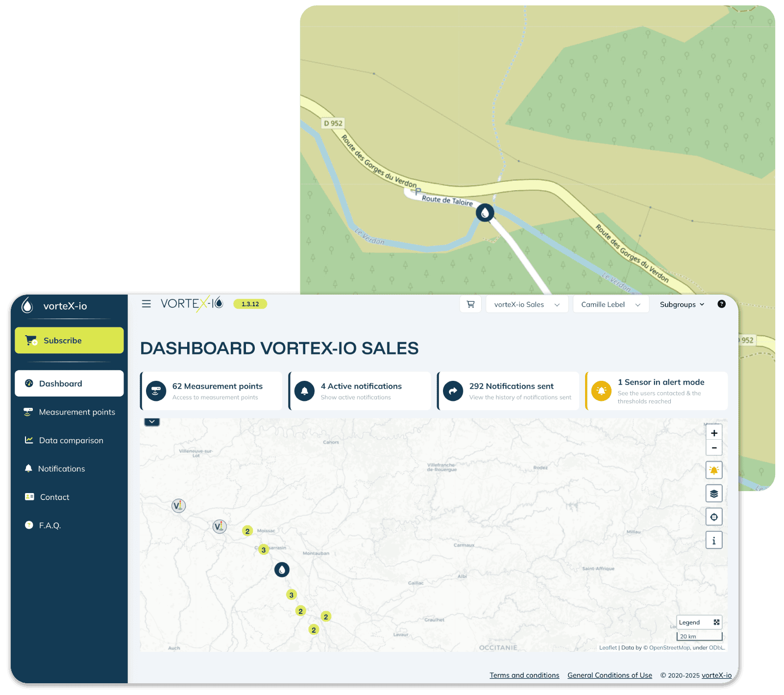Open the vorteX-io Sales dropdown
784x695 pixels.
coord(527,304)
